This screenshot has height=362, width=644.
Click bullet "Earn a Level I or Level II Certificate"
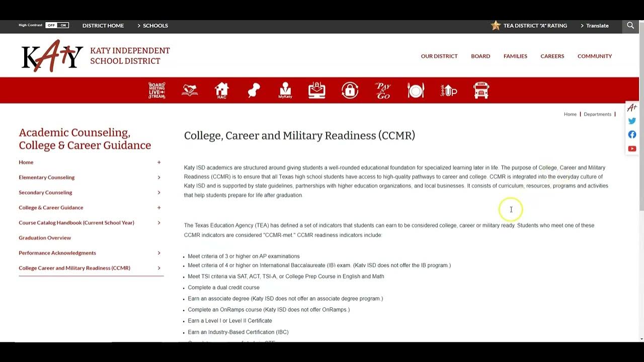[230, 321]
